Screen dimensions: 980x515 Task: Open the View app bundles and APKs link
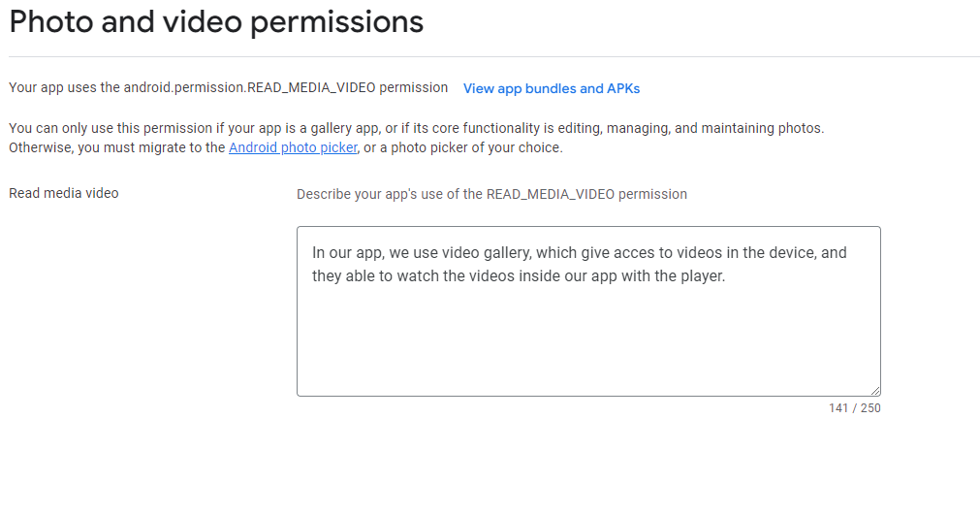click(x=552, y=89)
